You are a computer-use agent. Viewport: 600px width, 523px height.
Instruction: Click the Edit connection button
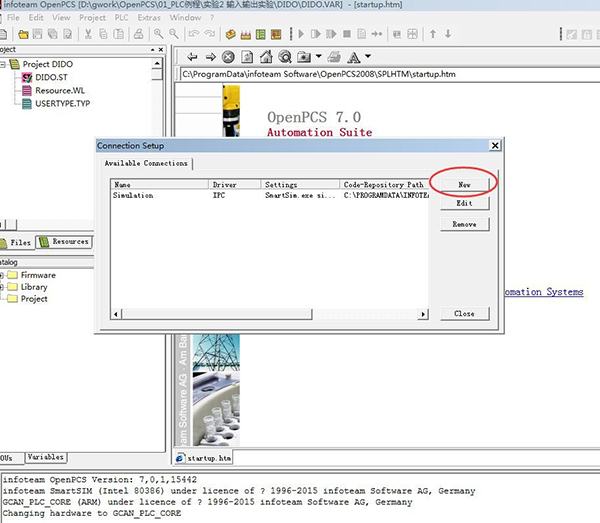point(464,203)
